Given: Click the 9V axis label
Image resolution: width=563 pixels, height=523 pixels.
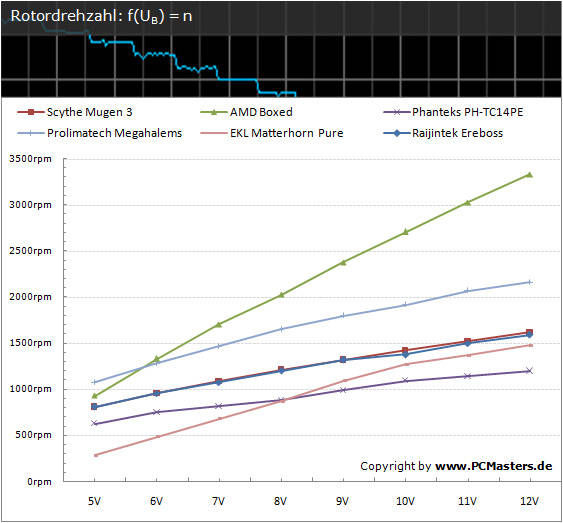Looking at the screenshot, I should point(343,501).
